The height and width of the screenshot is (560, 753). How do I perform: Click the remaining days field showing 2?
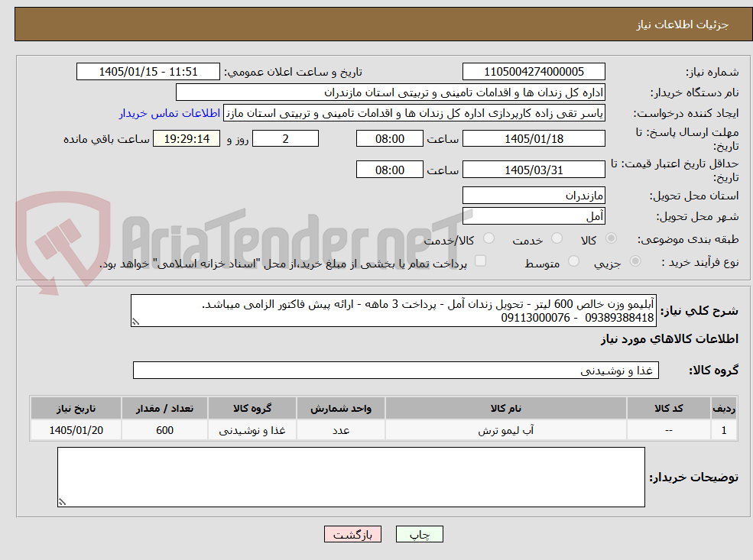pos(285,139)
